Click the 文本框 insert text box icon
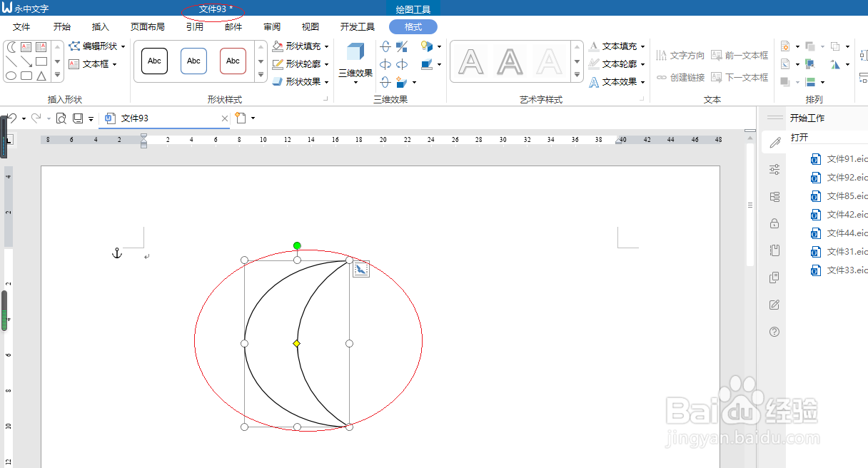The height and width of the screenshot is (468, 868). [74, 64]
